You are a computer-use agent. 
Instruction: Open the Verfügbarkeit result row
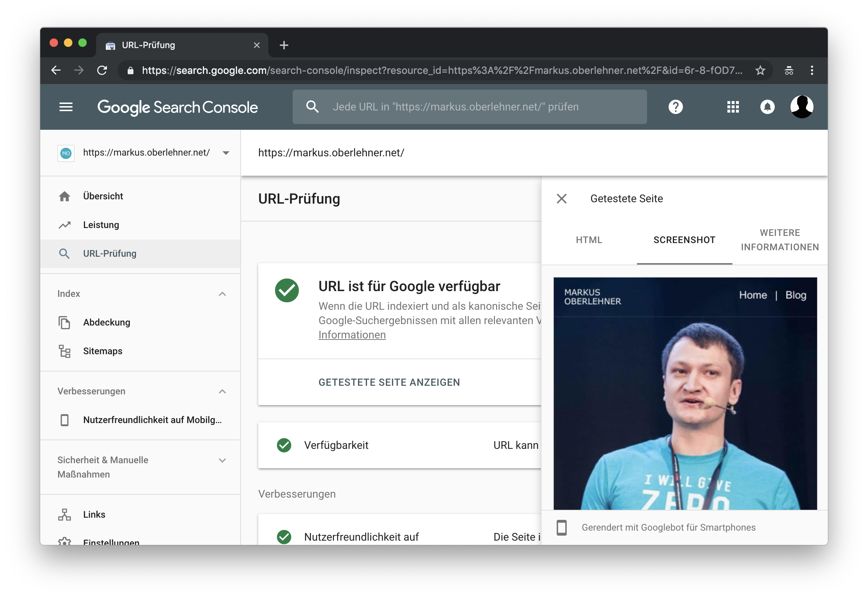tap(400, 445)
